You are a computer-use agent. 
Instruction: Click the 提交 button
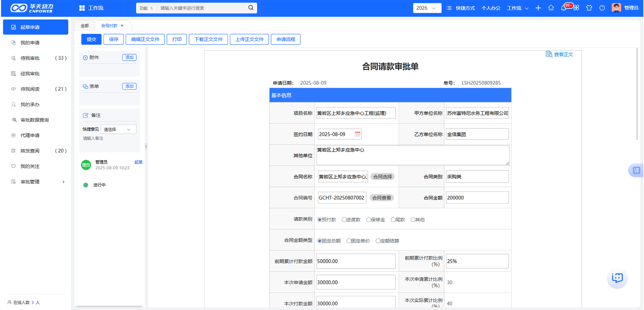(91, 39)
